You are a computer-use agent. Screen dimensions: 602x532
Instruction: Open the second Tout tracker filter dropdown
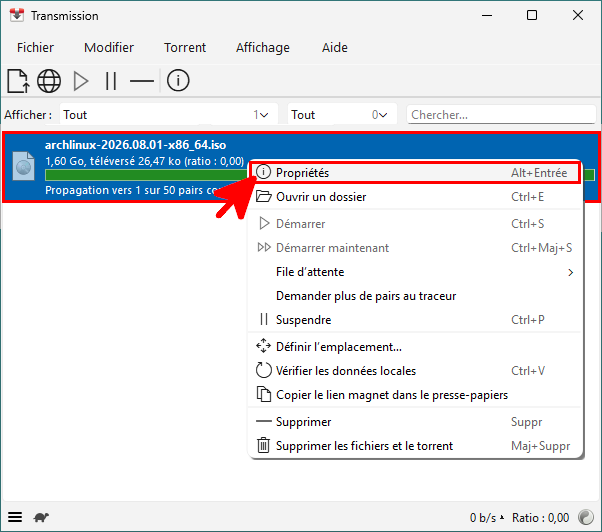[x=342, y=114]
